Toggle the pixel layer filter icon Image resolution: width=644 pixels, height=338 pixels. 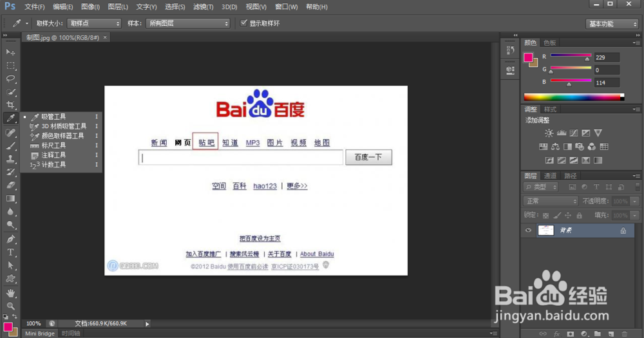pos(572,187)
